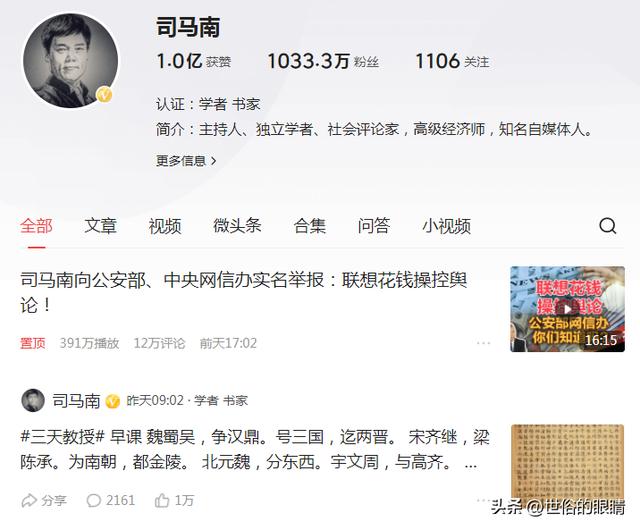The height and width of the screenshot is (530, 640).
Task: Click the share arrow icon
Action: (29, 500)
